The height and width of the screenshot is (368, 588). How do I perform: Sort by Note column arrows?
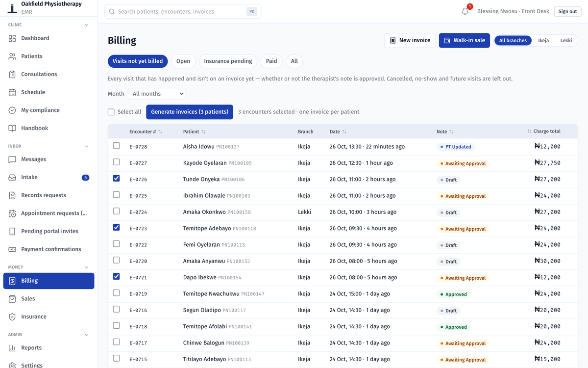point(451,131)
